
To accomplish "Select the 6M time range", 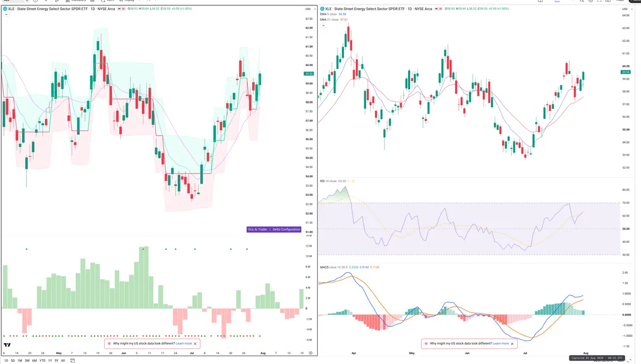I will (x=34, y=361).
